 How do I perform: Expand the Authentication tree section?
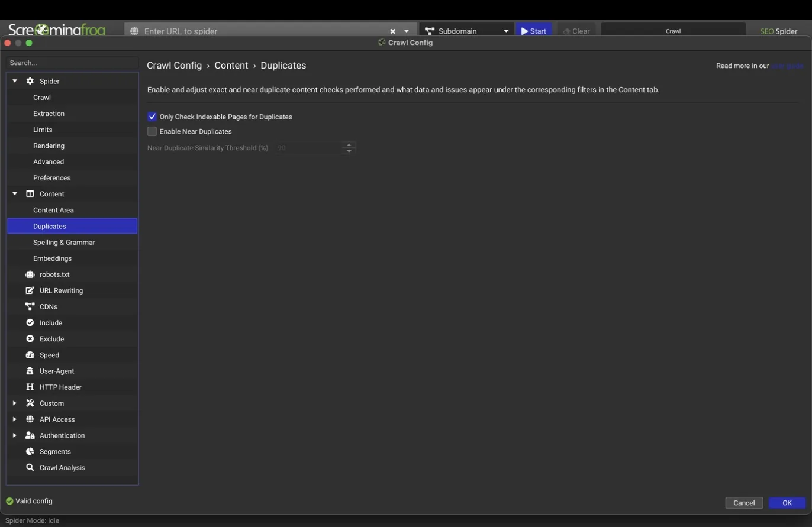tap(15, 435)
